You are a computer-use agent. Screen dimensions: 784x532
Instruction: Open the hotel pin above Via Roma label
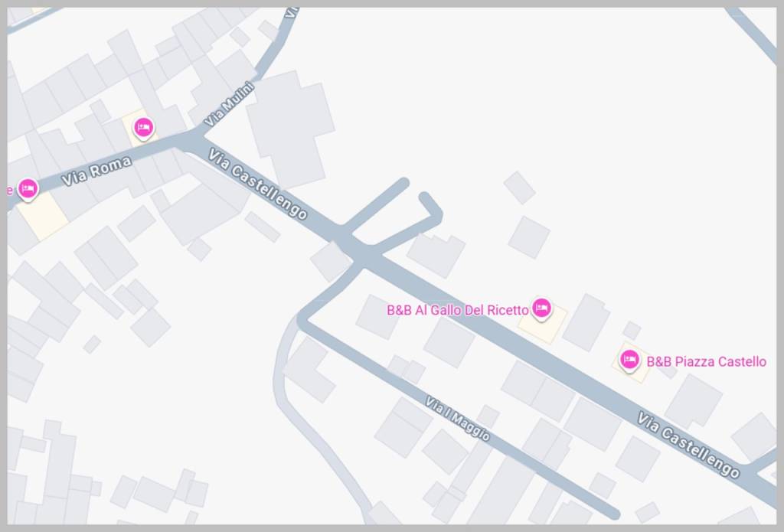click(143, 128)
